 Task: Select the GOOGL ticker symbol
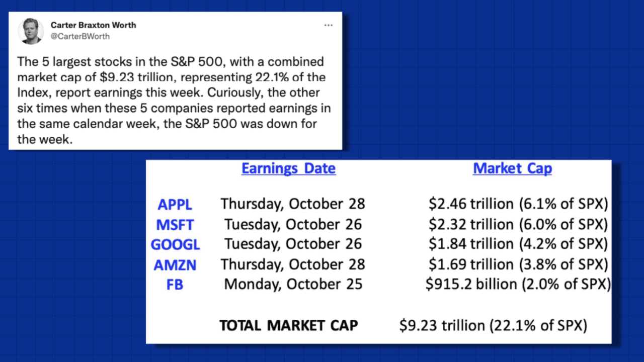coord(175,245)
